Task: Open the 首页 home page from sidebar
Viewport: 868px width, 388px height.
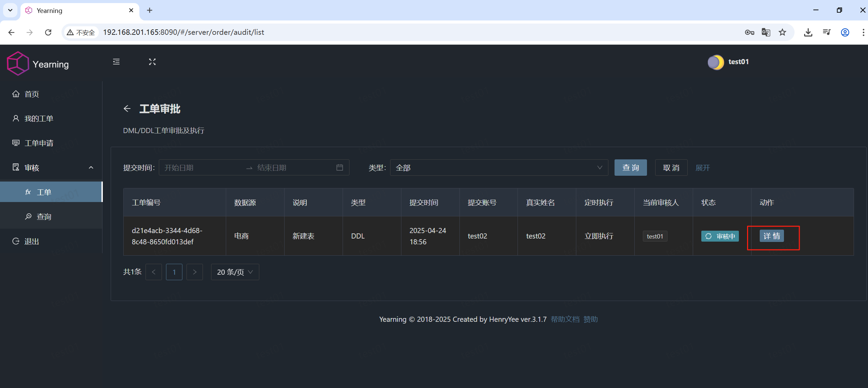Action: click(x=31, y=94)
